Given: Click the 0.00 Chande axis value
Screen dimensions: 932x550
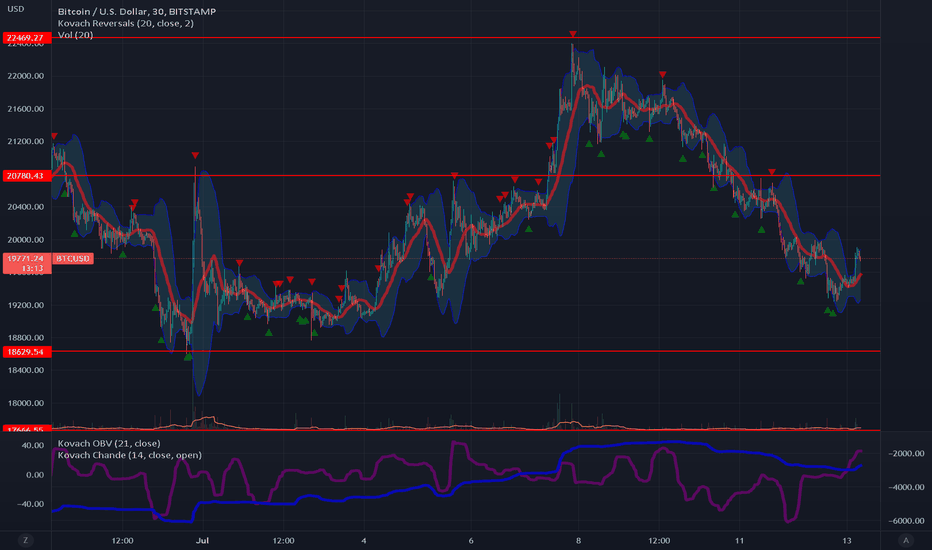Looking at the screenshot, I should [x=35, y=475].
